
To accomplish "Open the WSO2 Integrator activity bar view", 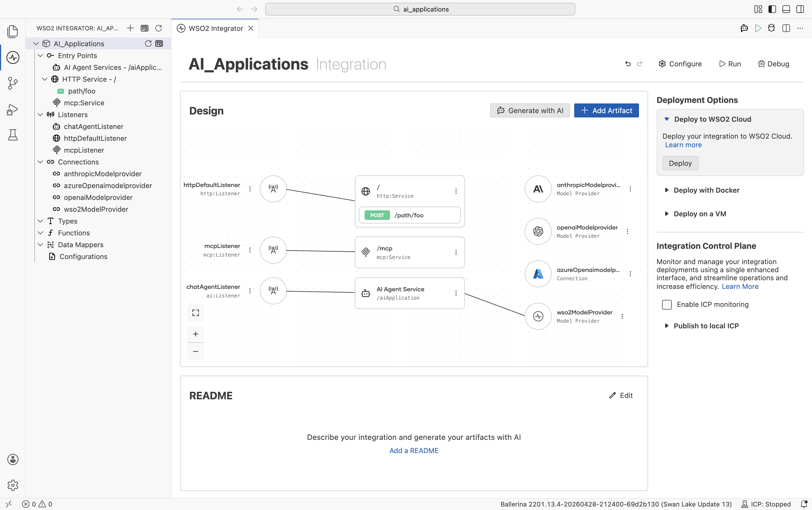I will 13,57.
